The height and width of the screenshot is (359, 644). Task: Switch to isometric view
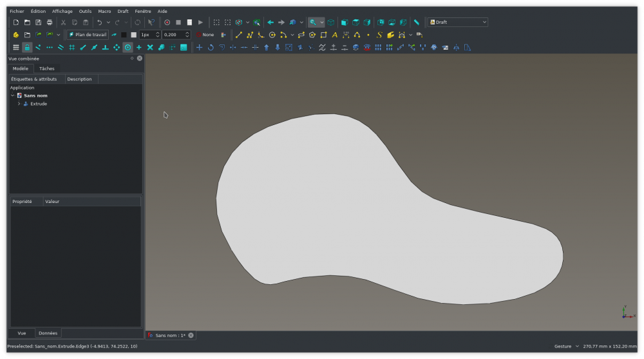(x=331, y=22)
